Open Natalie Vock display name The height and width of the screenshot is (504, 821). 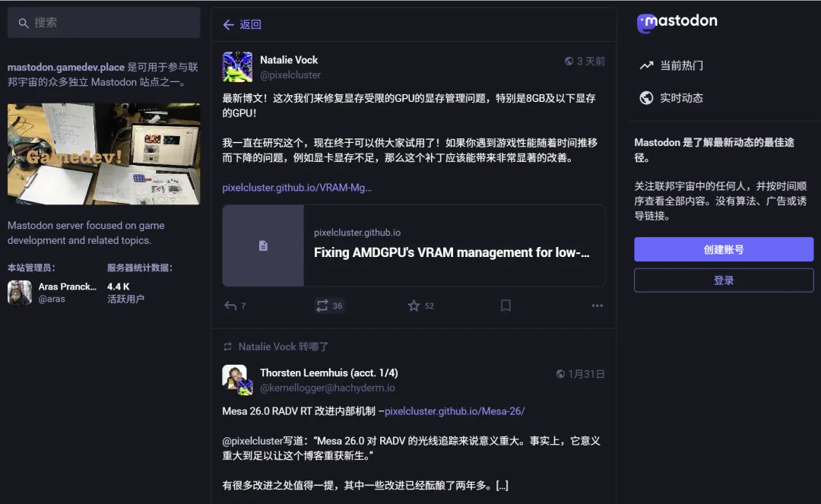tap(289, 59)
